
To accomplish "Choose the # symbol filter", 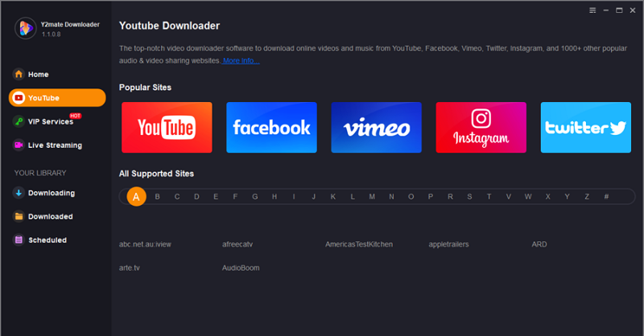I will pyautogui.click(x=606, y=196).
